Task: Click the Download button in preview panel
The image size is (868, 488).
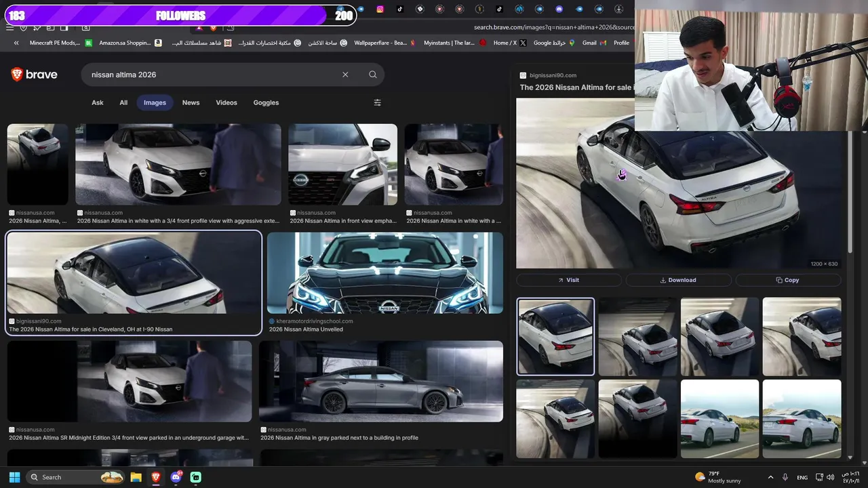Action: coord(678,280)
